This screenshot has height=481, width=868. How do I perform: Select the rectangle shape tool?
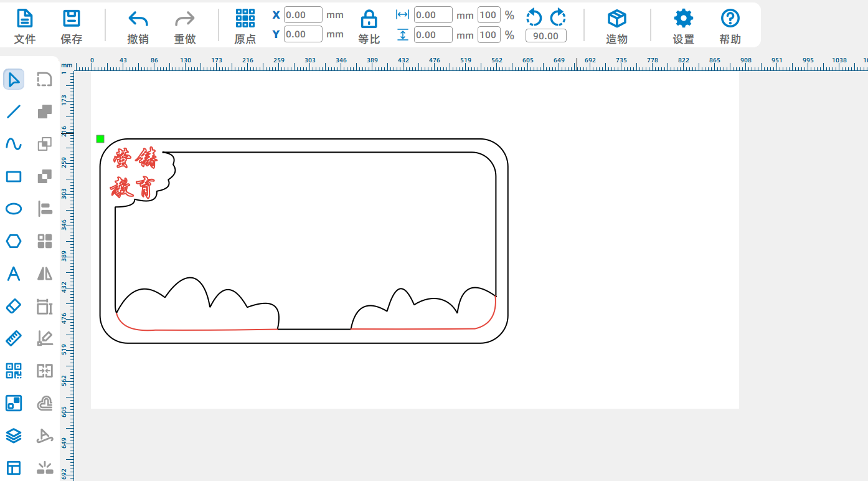pos(14,176)
